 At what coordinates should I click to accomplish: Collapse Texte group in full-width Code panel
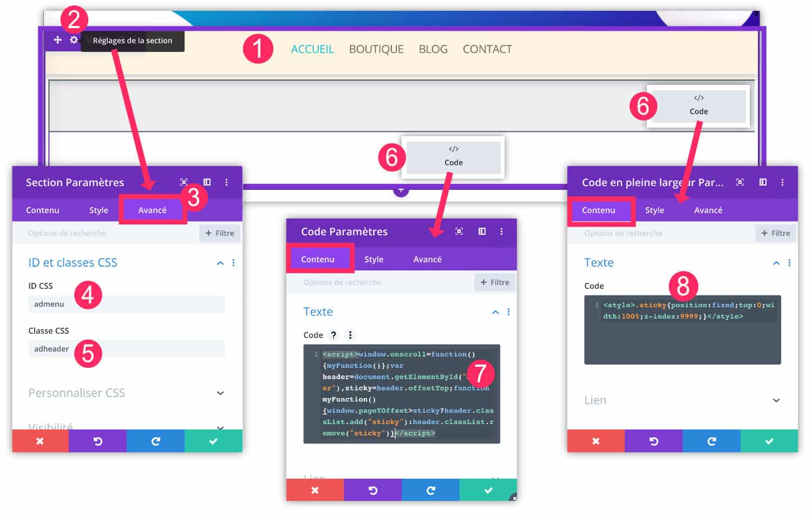pyautogui.click(x=776, y=263)
